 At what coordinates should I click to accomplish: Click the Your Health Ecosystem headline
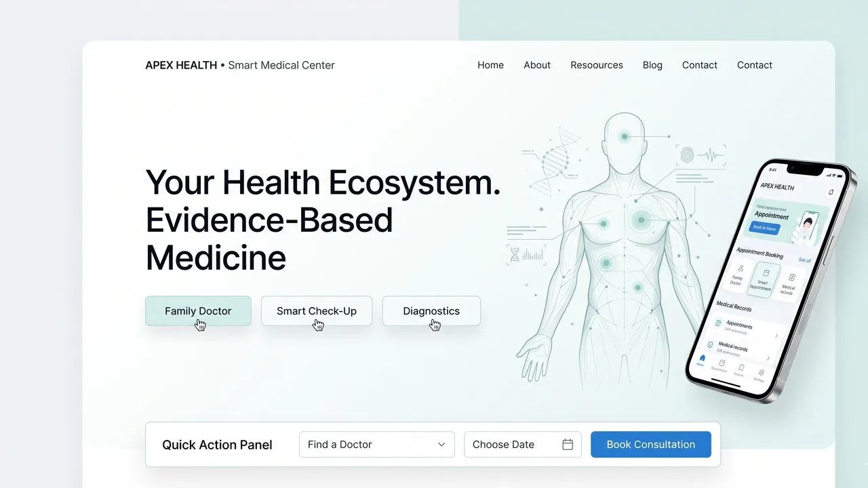pyautogui.click(x=323, y=220)
